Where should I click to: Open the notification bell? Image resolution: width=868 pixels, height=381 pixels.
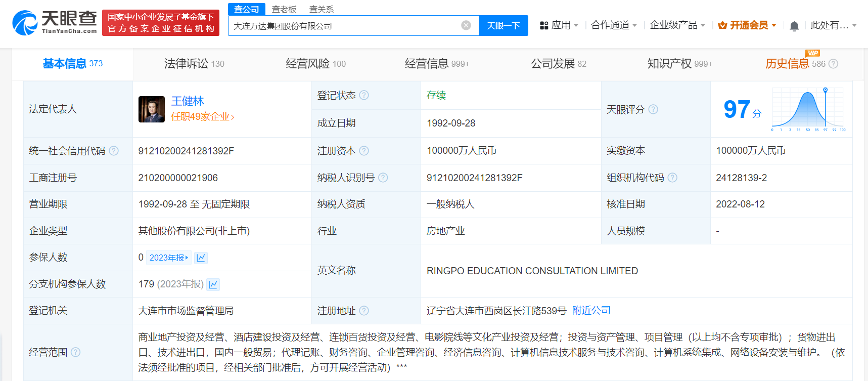click(x=794, y=26)
